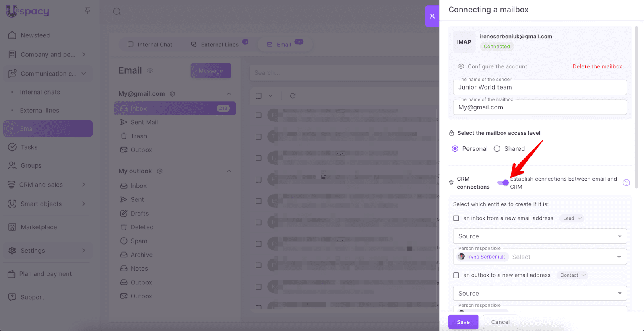Click the name of the sender field
Image resolution: width=644 pixels, height=331 pixels.
point(539,88)
